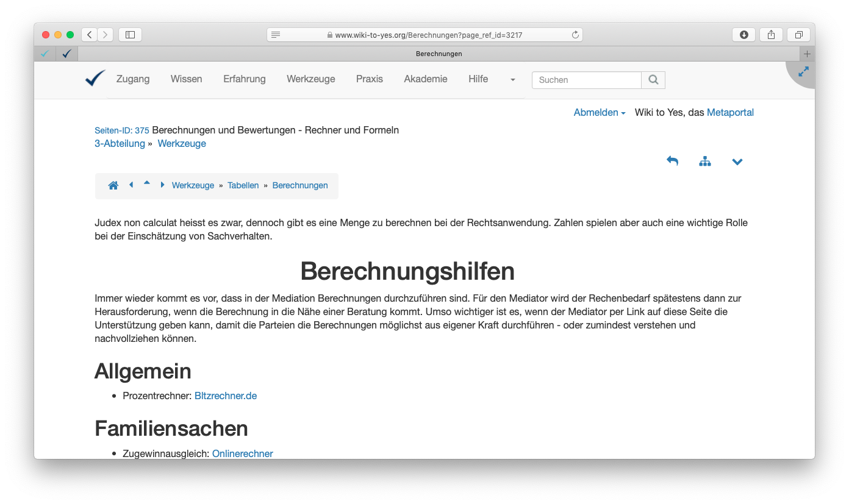Viewport: 849px width, 504px height.
Task: Click the magnifier search button
Action: [653, 80]
